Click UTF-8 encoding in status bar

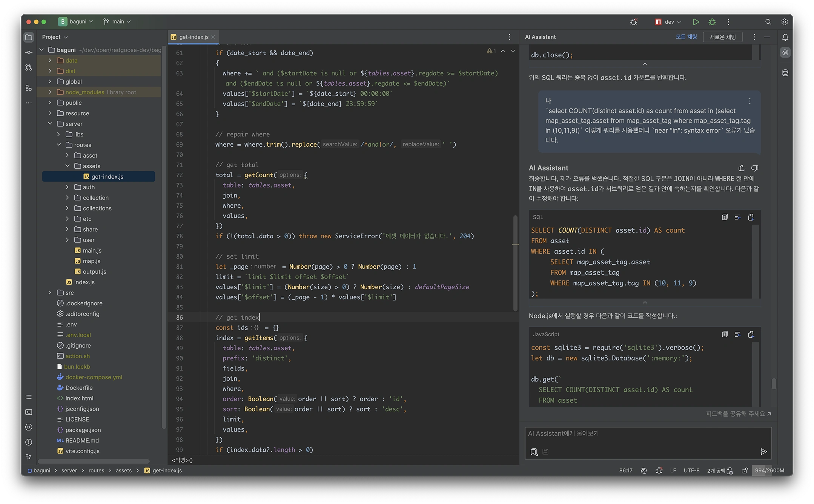pos(691,470)
